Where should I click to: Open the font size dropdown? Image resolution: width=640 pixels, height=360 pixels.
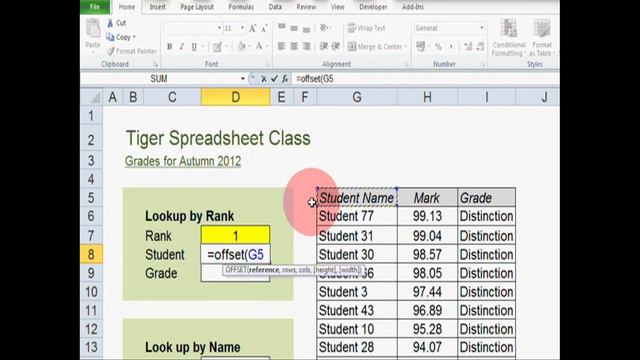tap(242, 28)
